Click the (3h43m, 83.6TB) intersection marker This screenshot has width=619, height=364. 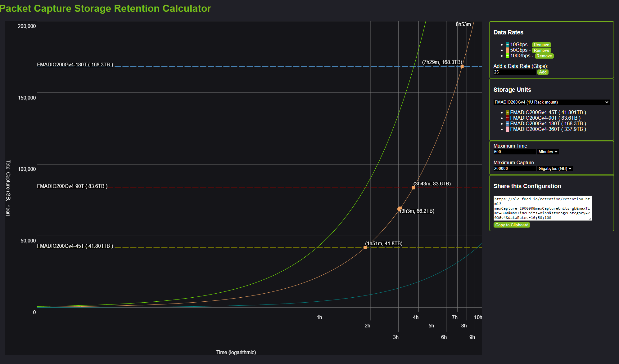(x=413, y=188)
